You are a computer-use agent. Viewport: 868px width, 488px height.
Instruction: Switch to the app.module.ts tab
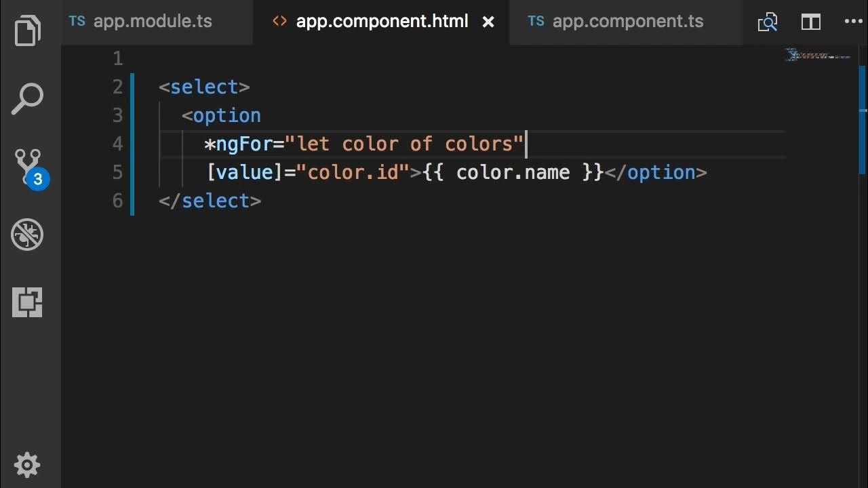coord(152,22)
